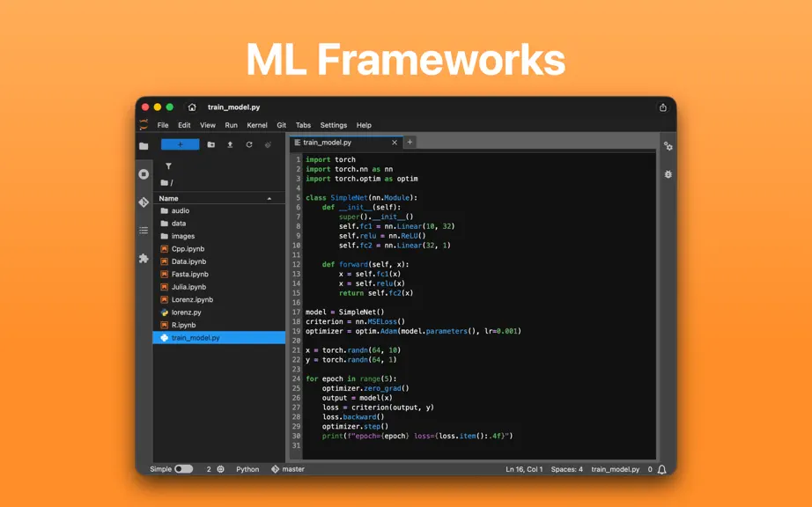The image size is (812, 507).
Task: Select train_model.py in file list
Action: pyautogui.click(x=218, y=338)
